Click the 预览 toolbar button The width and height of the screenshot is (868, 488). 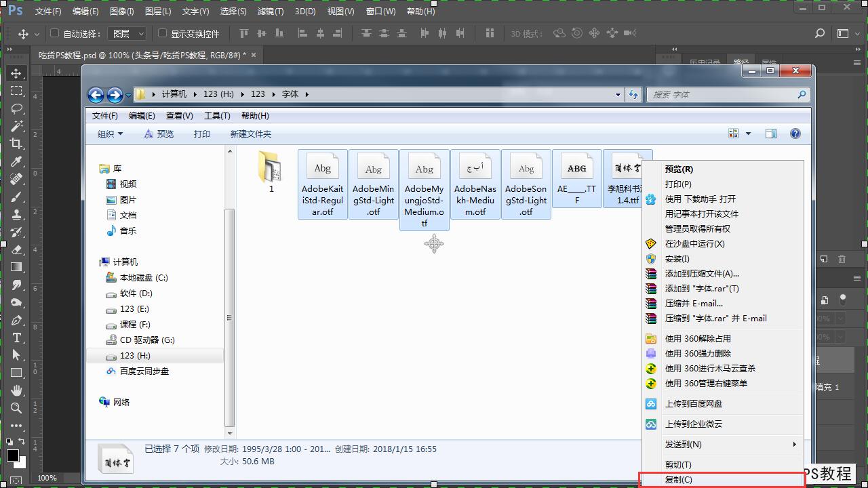159,134
